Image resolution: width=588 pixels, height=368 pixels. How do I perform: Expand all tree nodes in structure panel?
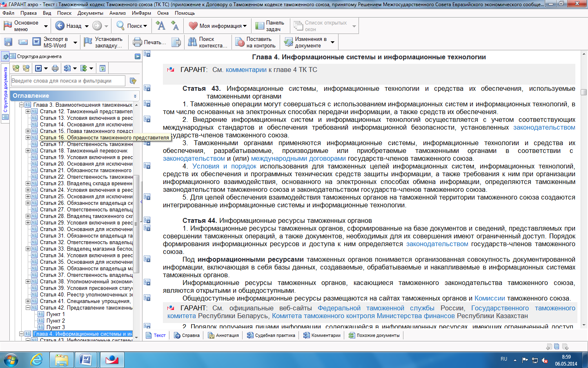(16, 68)
